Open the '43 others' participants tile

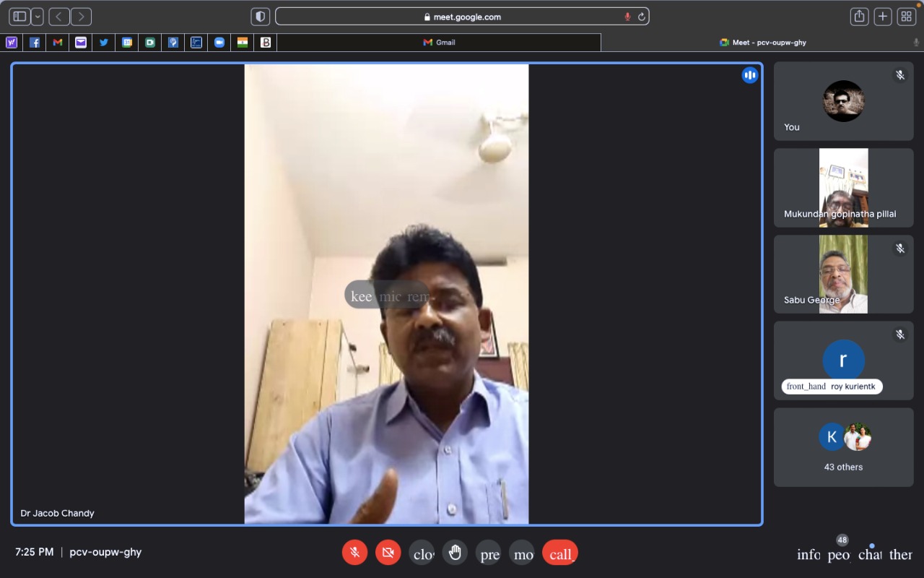click(x=843, y=447)
